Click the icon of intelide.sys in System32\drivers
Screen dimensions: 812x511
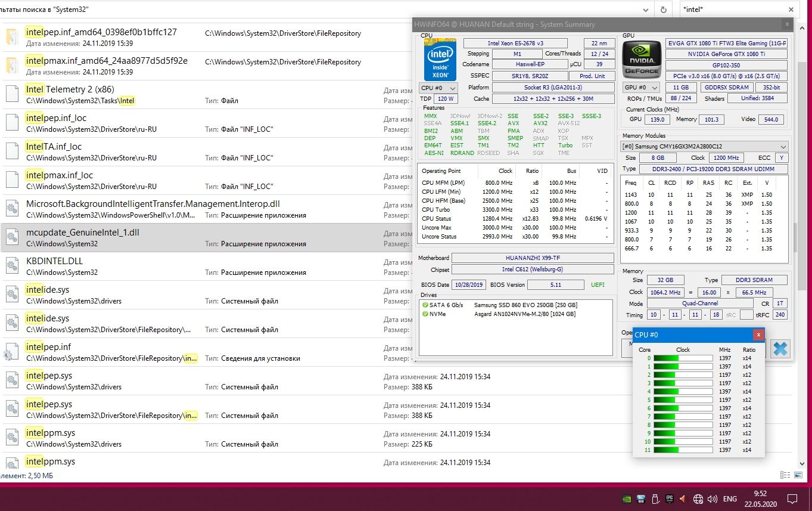12,295
